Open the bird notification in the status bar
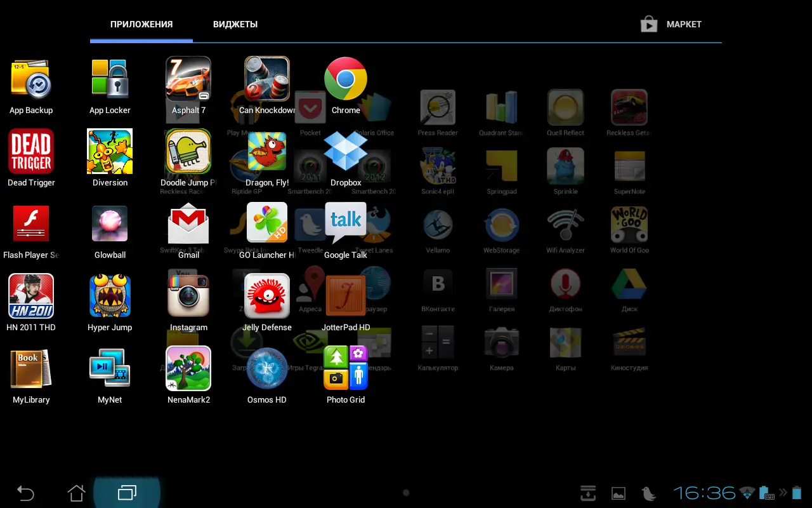Screen dimensions: 812x508 (648, 493)
